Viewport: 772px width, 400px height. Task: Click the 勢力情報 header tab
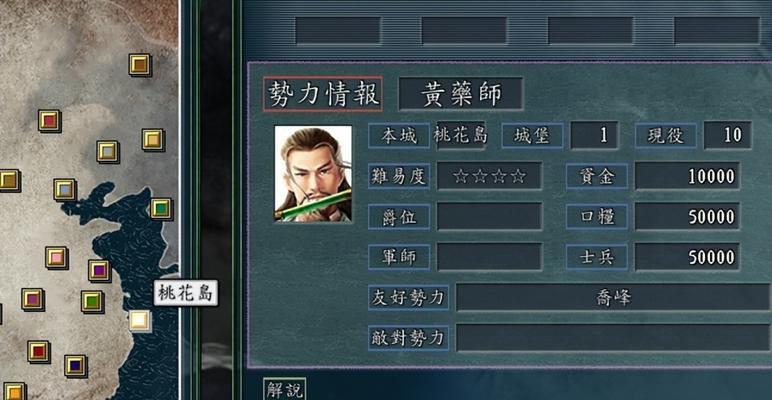(323, 94)
